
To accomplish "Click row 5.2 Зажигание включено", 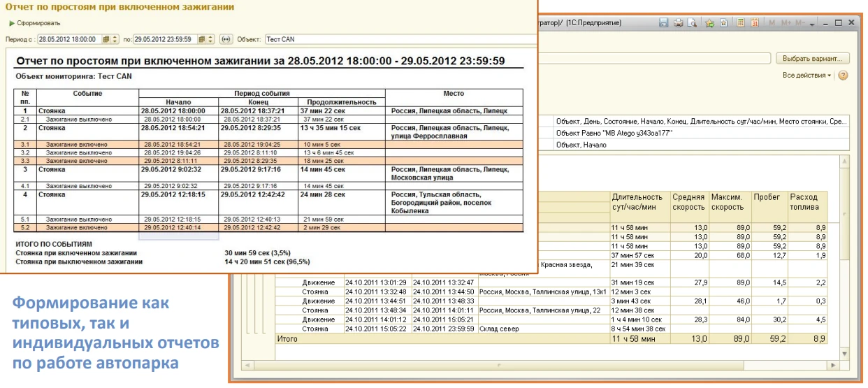I will pyautogui.click(x=269, y=227).
